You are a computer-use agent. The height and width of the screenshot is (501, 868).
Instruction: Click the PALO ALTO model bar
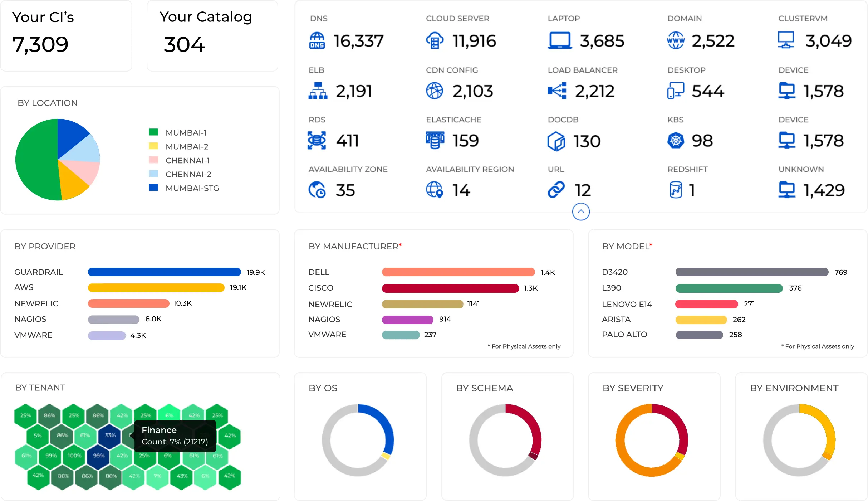tap(699, 335)
